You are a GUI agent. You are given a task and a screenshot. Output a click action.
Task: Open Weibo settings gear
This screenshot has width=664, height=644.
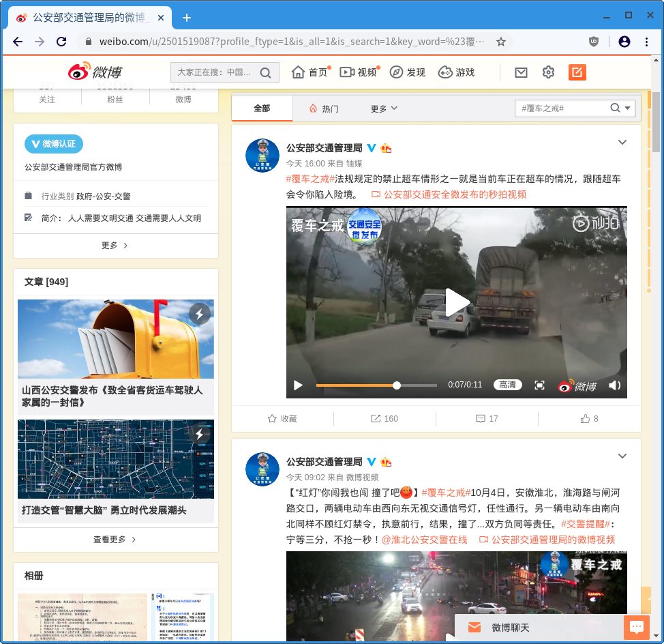pyautogui.click(x=548, y=72)
